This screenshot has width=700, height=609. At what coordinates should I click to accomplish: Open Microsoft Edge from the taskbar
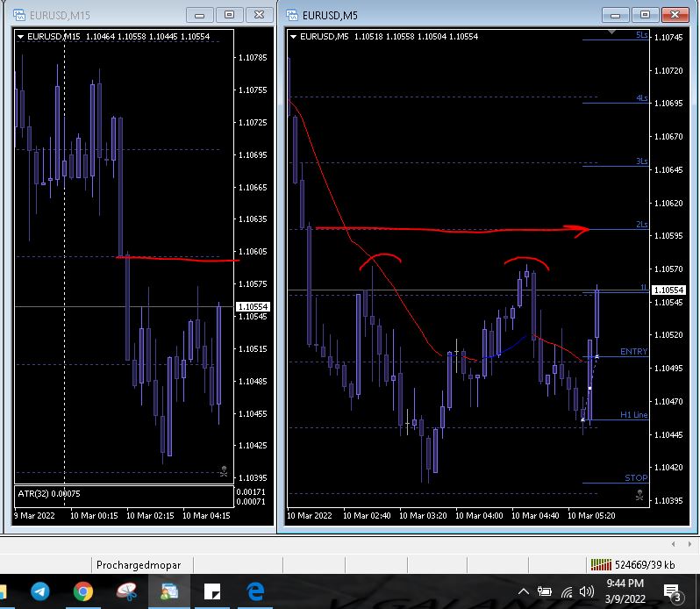255,591
